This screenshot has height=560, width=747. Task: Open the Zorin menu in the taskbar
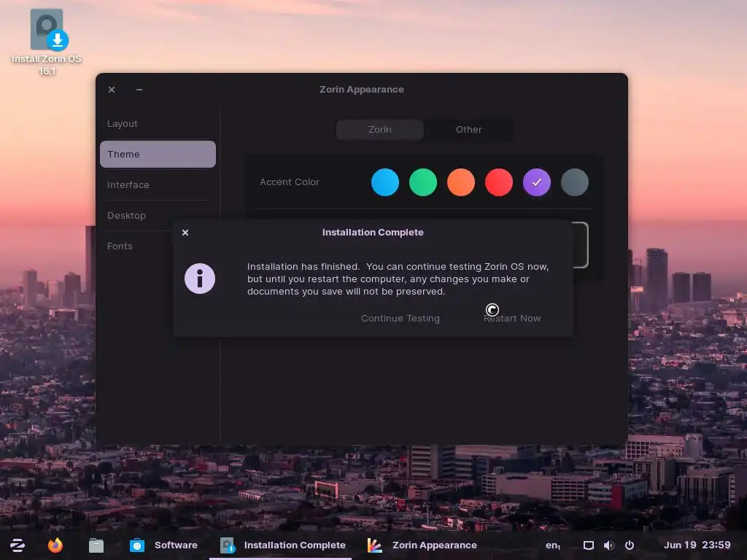point(18,545)
